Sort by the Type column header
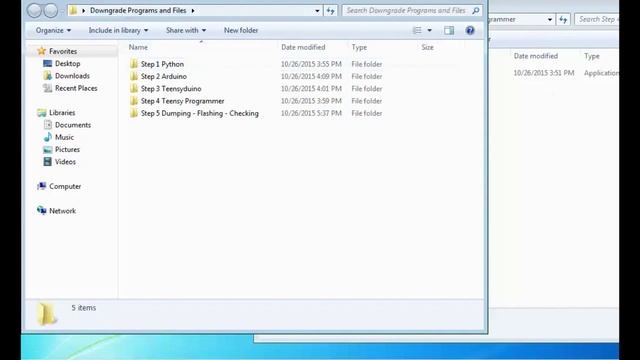Image resolution: width=640 pixels, height=360 pixels. coord(359,47)
